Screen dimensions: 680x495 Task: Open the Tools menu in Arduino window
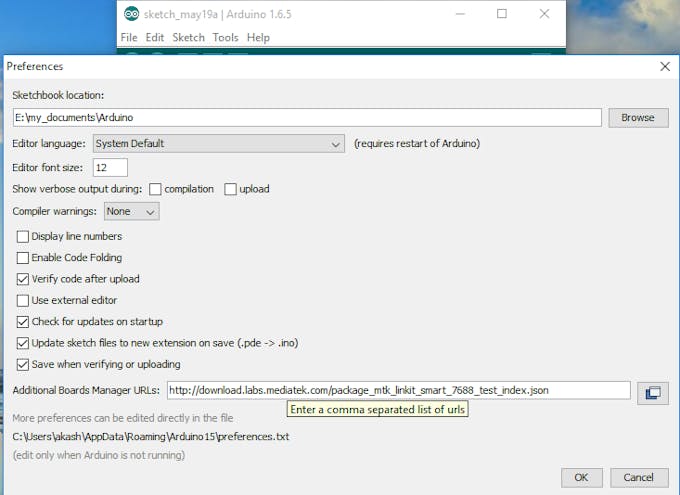coord(226,38)
